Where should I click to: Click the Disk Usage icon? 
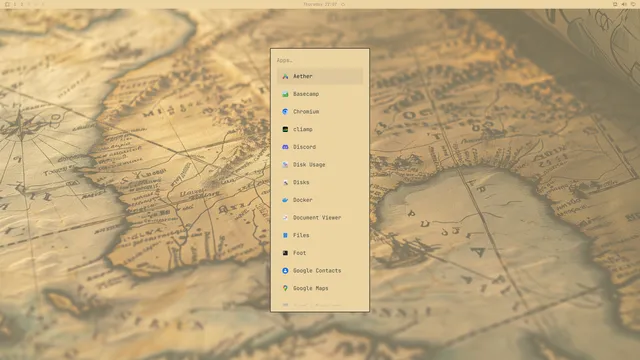click(x=285, y=164)
